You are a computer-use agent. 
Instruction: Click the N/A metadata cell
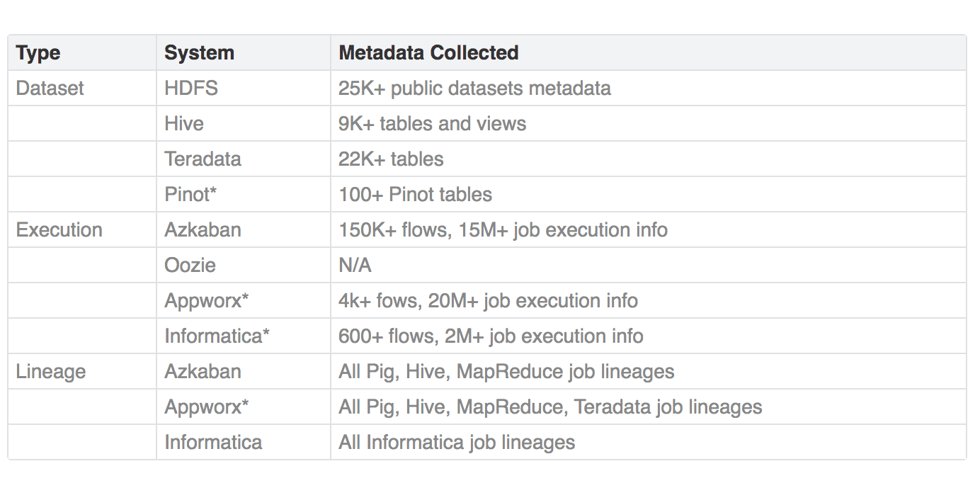point(355,266)
